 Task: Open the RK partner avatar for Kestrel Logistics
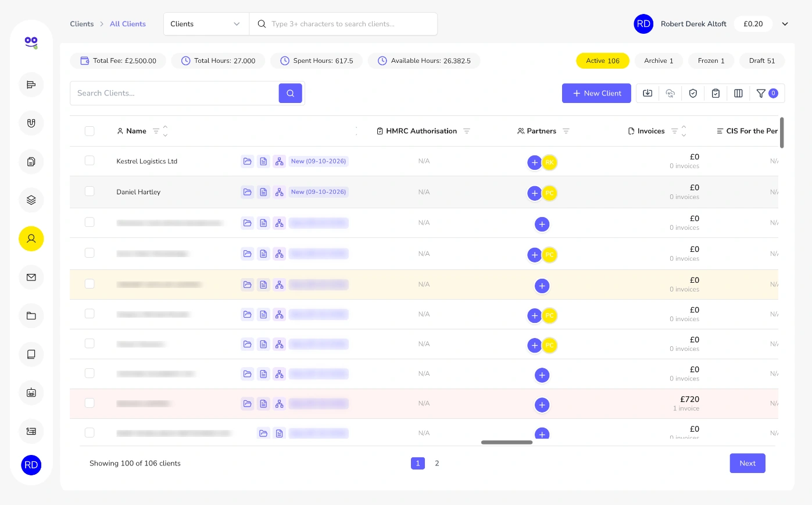549,163
